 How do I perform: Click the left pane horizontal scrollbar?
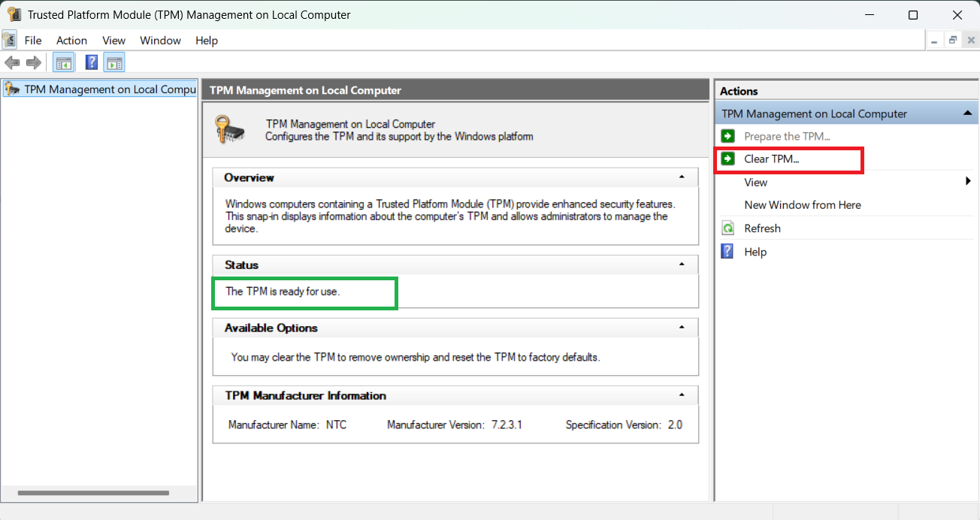coord(93,493)
